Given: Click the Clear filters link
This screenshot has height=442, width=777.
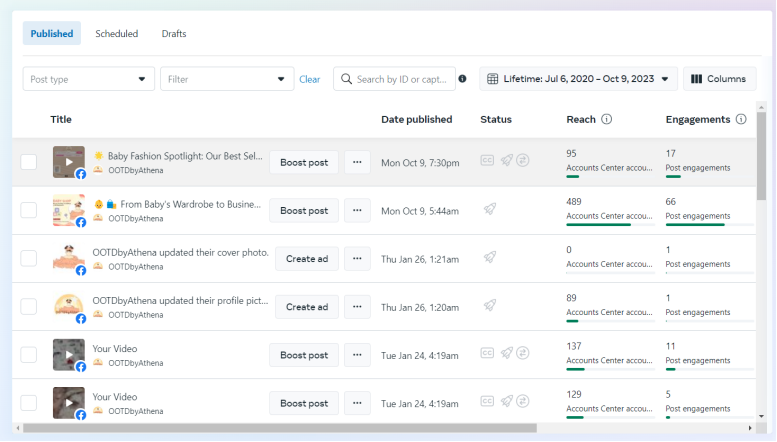Looking at the screenshot, I should (310, 79).
